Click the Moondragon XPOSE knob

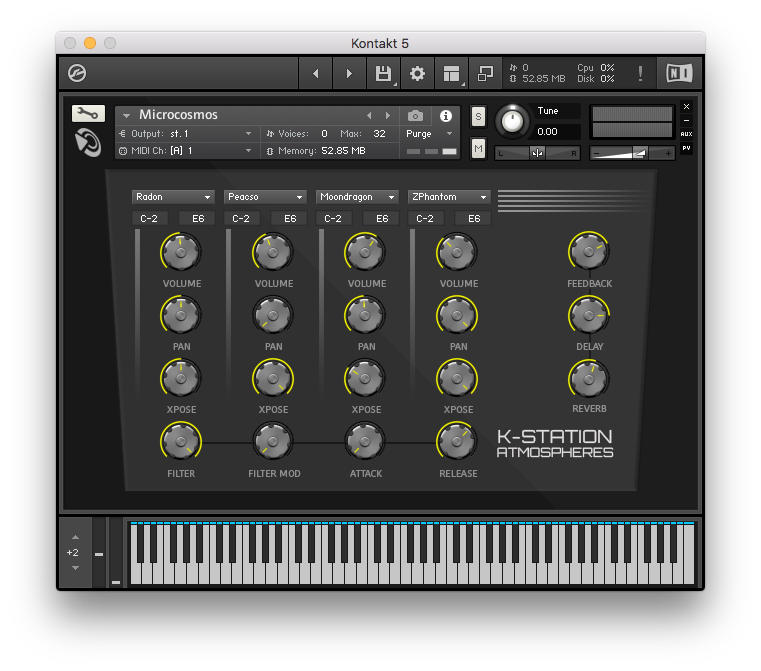[x=364, y=378]
